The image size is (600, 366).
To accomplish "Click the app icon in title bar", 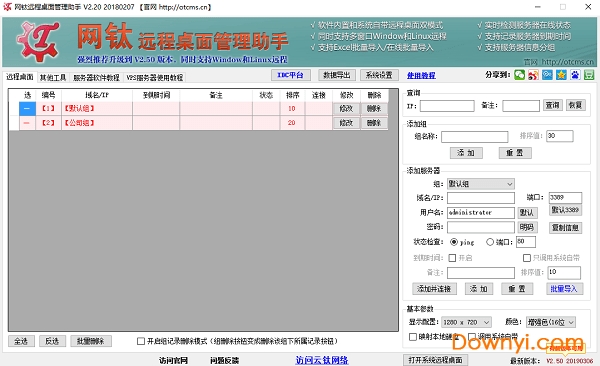I will 7,7.
